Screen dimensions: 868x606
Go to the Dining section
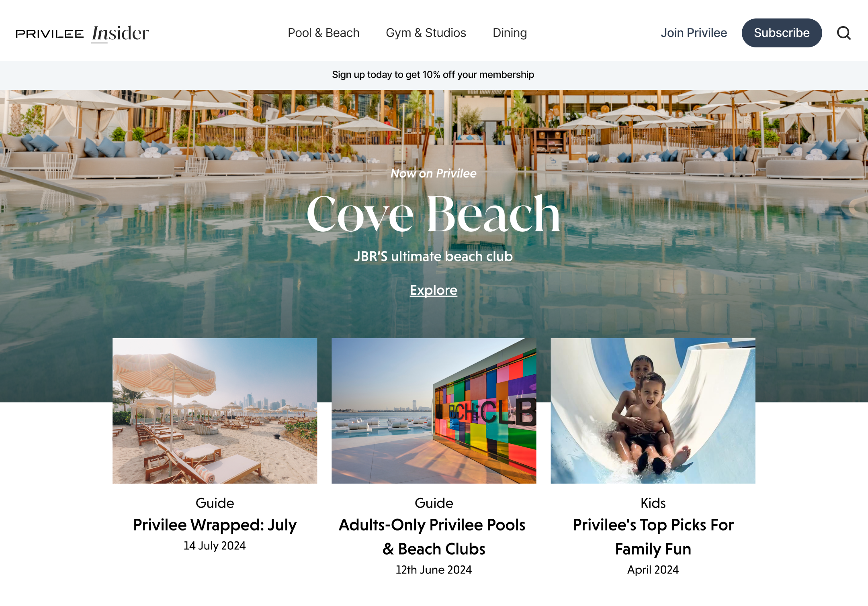[510, 33]
